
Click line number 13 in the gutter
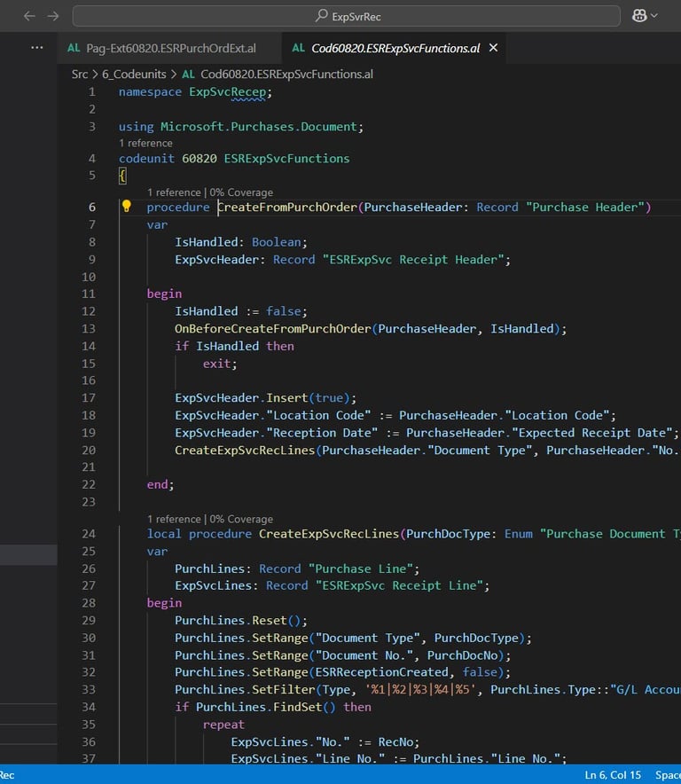pyautogui.click(x=88, y=328)
